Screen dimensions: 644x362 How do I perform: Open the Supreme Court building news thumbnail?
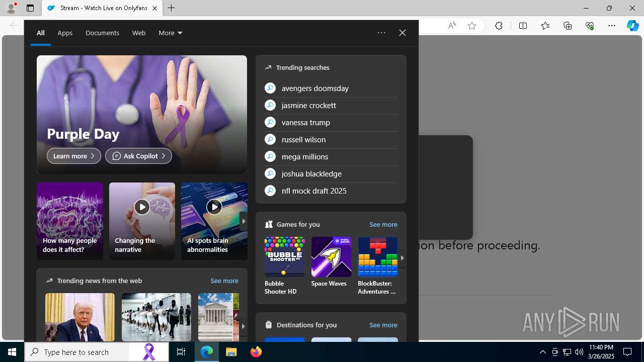218,317
